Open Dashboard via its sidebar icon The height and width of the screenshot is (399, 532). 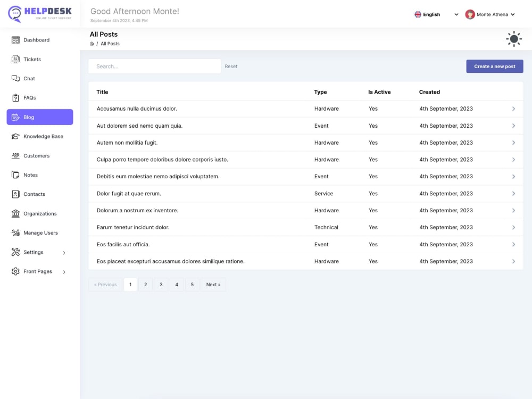pos(15,40)
